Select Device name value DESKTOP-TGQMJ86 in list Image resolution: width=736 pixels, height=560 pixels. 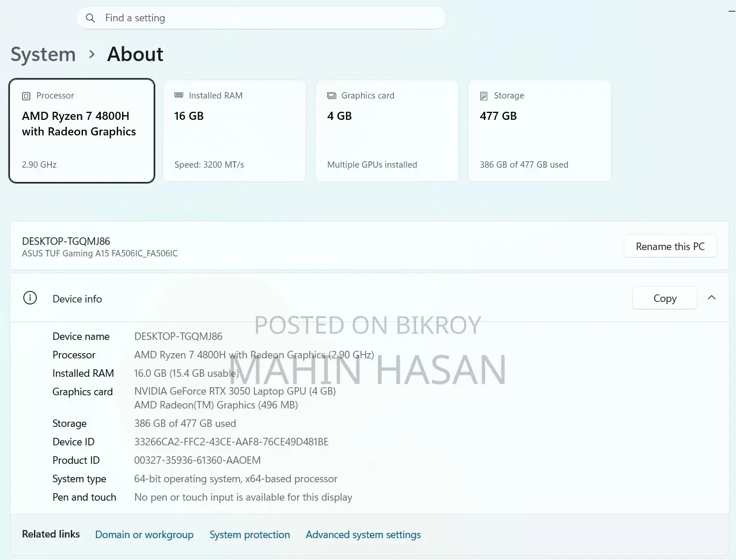coord(178,336)
